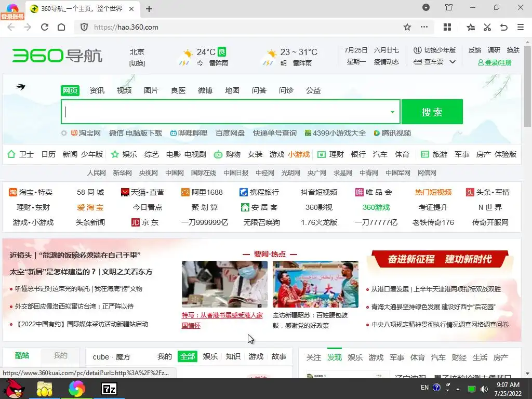Screen dimensions: 532x399
Task: Click EN language indicator in taskbar
Action: (424, 388)
